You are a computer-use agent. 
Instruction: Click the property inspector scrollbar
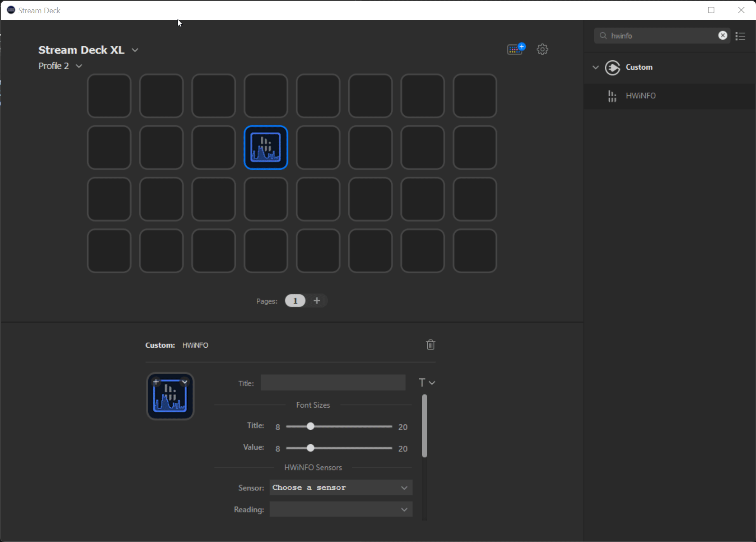(x=425, y=426)
